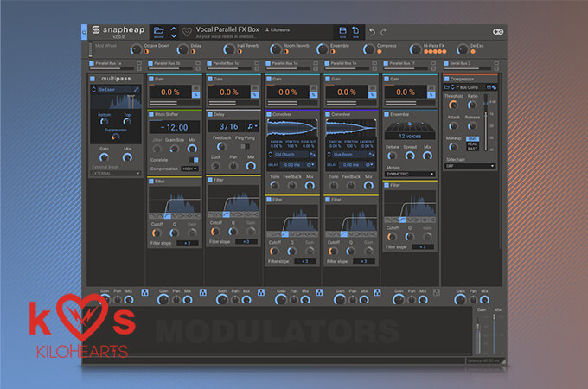Save the preset with the floppy disk icon
The height and width of the screenshot is (389, 588).
pos(342,31)
